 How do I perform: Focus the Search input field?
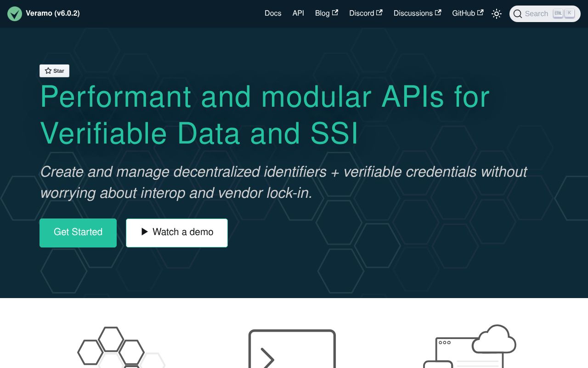(x=537, y=14)
